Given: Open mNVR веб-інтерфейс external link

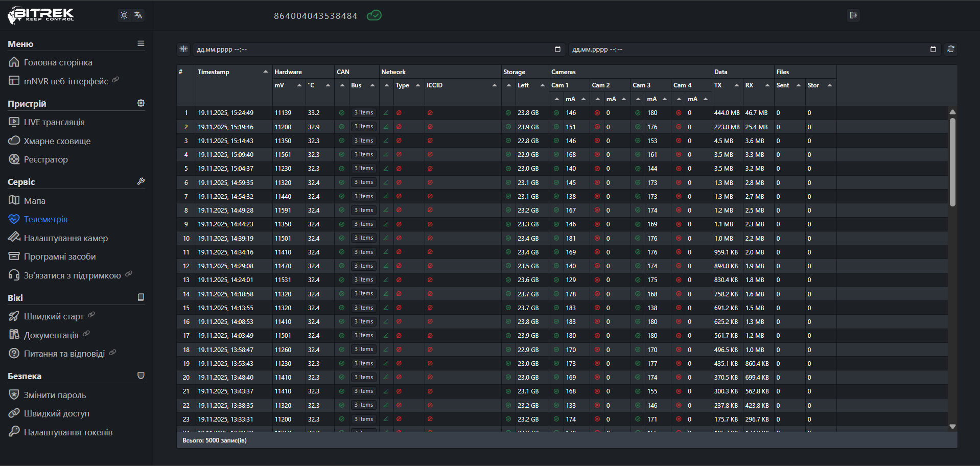Looking at the screenshot, I should (x=65, y=81).
